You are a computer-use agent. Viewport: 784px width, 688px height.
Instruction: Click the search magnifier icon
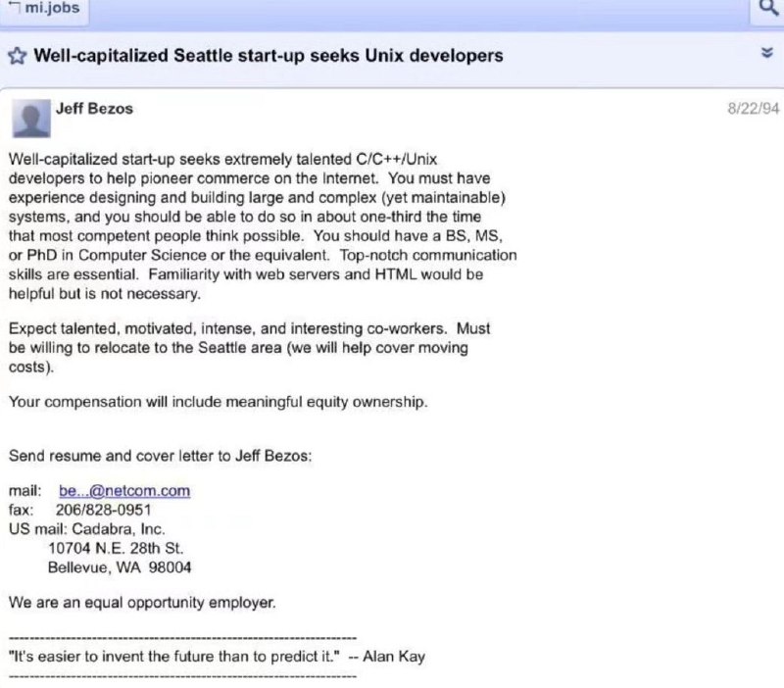pos(768,8)
